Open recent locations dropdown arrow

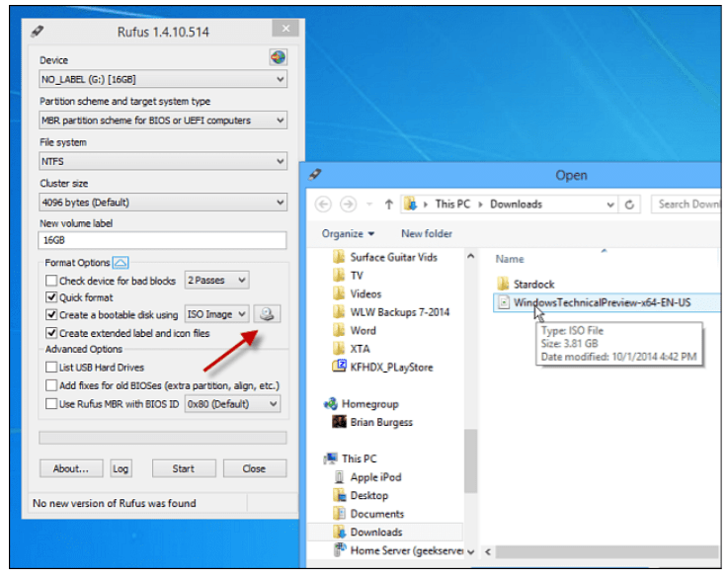[369, 205]
